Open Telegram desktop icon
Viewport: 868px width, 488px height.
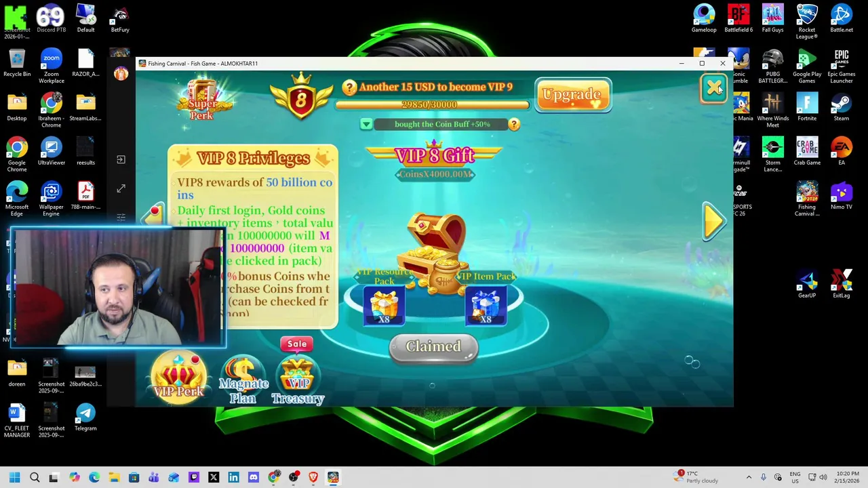85,417
